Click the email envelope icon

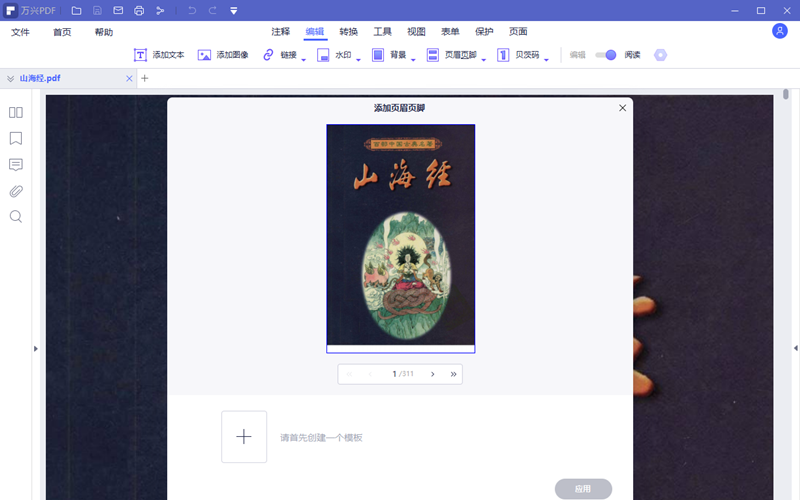coord(118,10)
